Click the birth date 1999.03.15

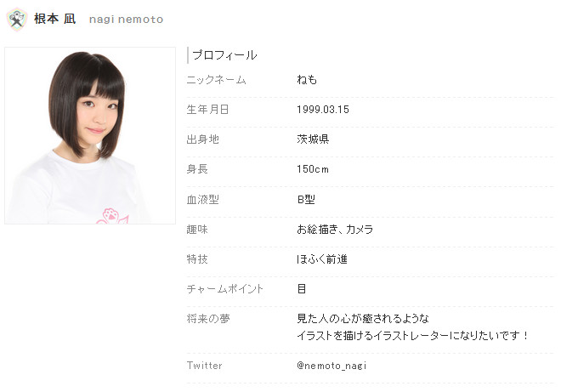(x=322, y=110)
